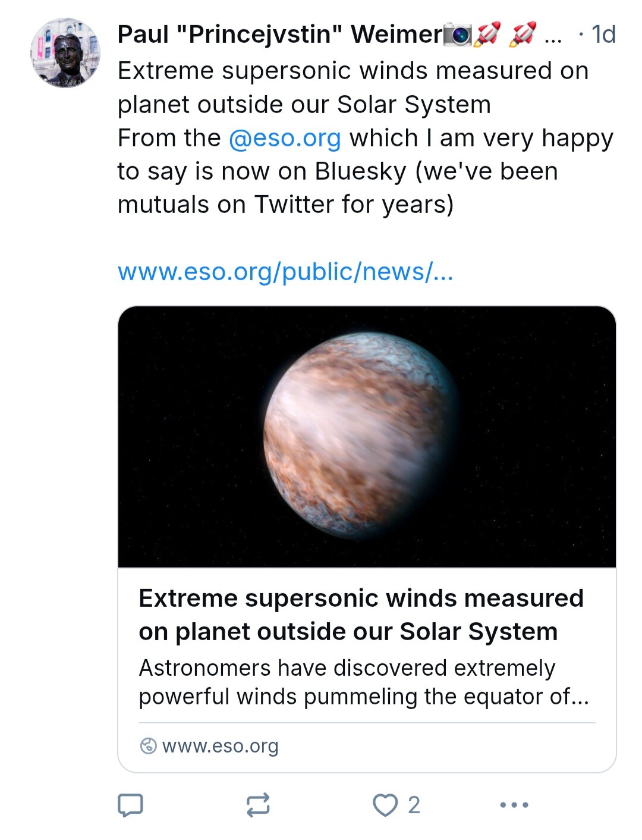Click the like count number 2
Screen dimensions: 642x840
coord(414,805)
